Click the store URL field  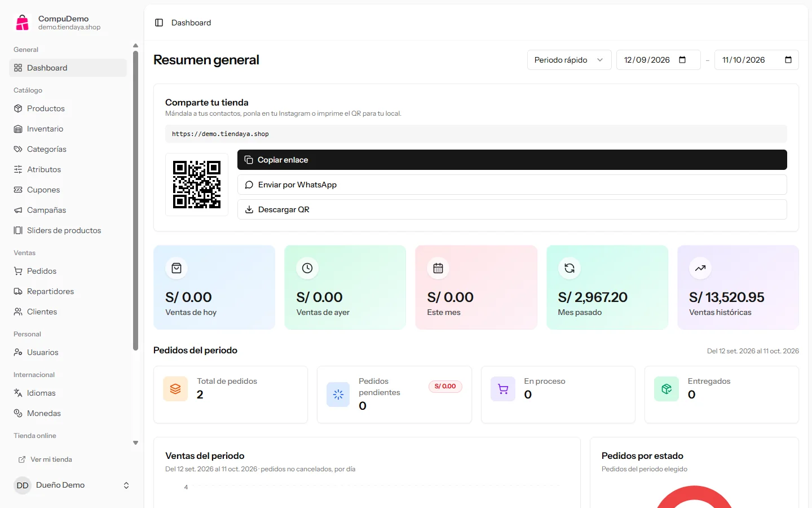[x=476, y=134]
